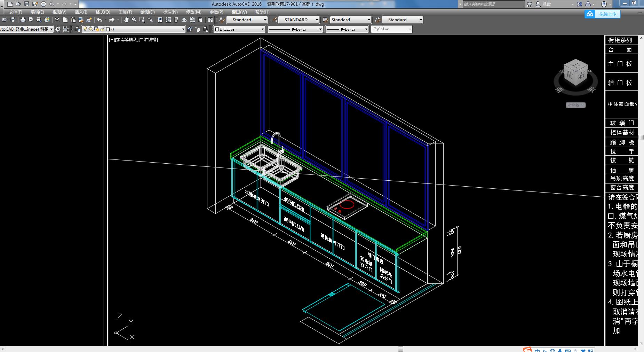Select the Pan hand tool
This screenshot has height=352, width=644.
point(126,20)
